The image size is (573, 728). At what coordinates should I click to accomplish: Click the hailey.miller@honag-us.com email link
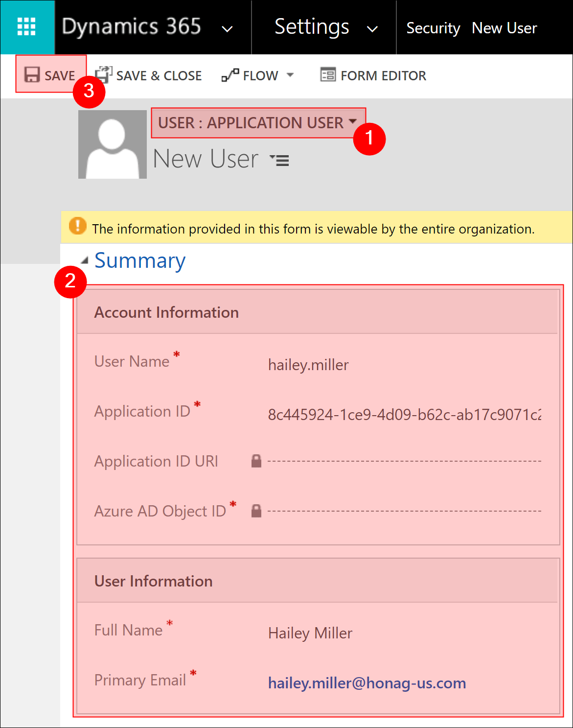click(367, 683)
